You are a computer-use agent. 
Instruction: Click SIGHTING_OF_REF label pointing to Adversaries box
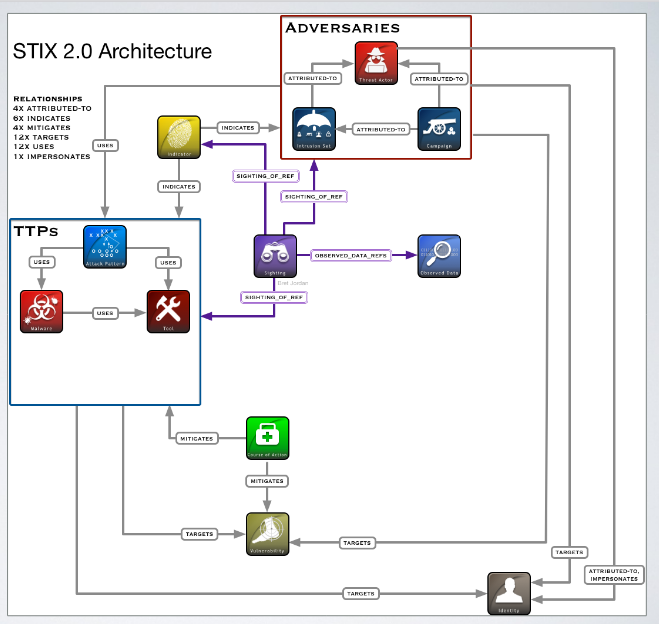click(x=314, y=196)
